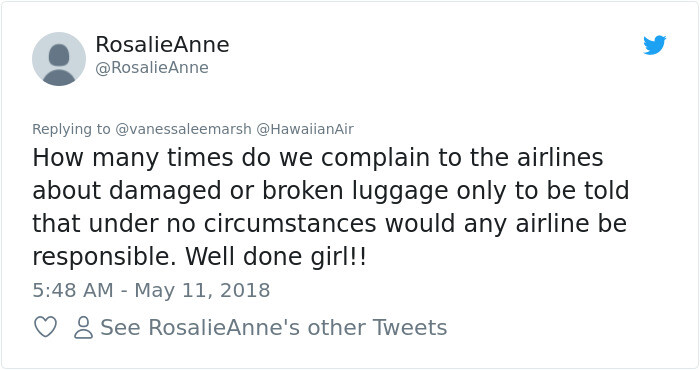Open the RosalieAnne display name profile
Image resolution: width=700 pixels, height=370 pixels.
(x=162, y=45)
